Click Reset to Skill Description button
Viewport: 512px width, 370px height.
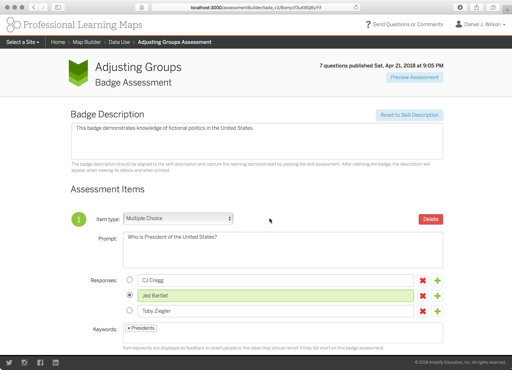(410, 115)
